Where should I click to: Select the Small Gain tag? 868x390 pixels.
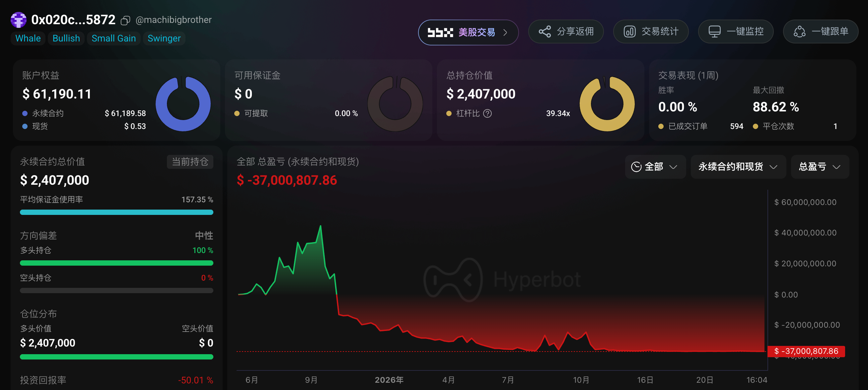113,38
